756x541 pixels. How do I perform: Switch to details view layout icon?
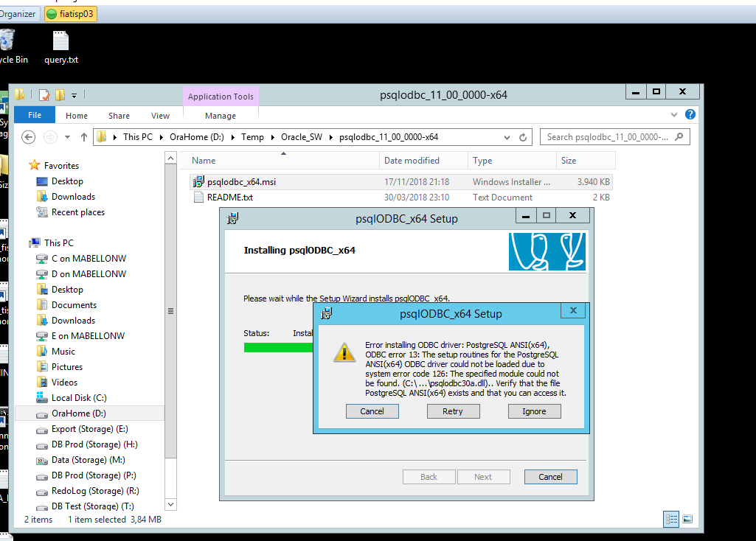[672, 519]
